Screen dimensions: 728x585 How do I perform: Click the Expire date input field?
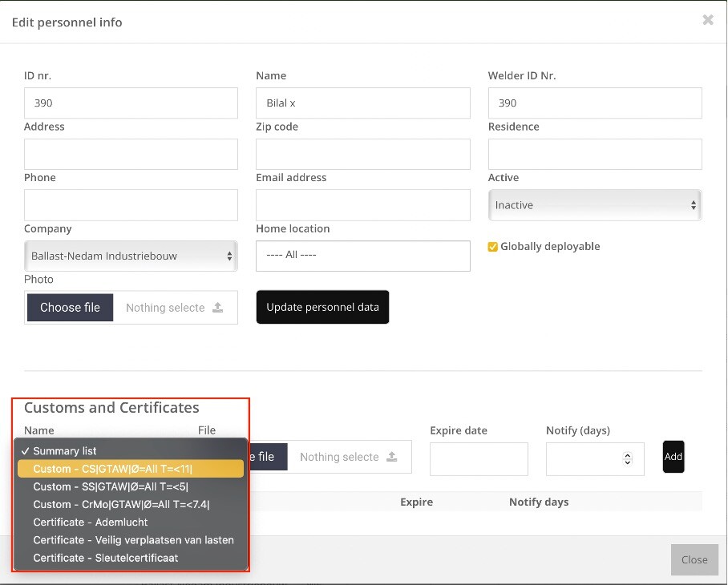[x=479, y=459]
